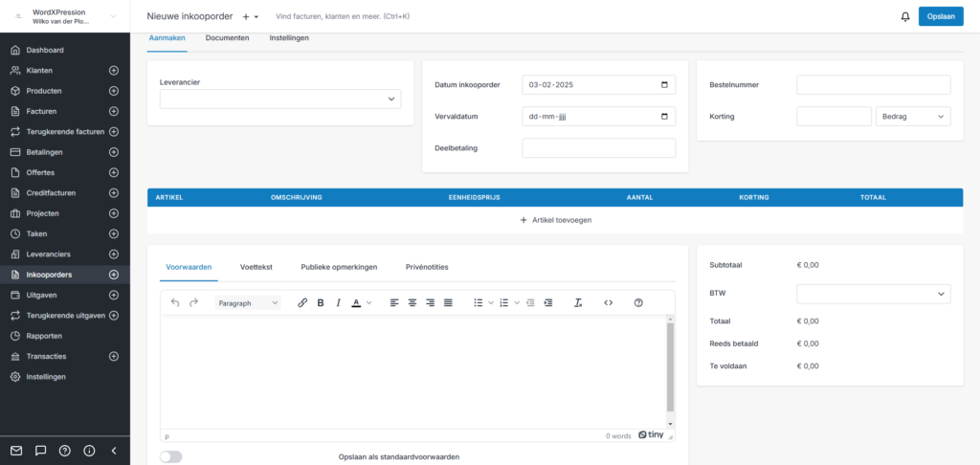Center align text in the editor

412,302
